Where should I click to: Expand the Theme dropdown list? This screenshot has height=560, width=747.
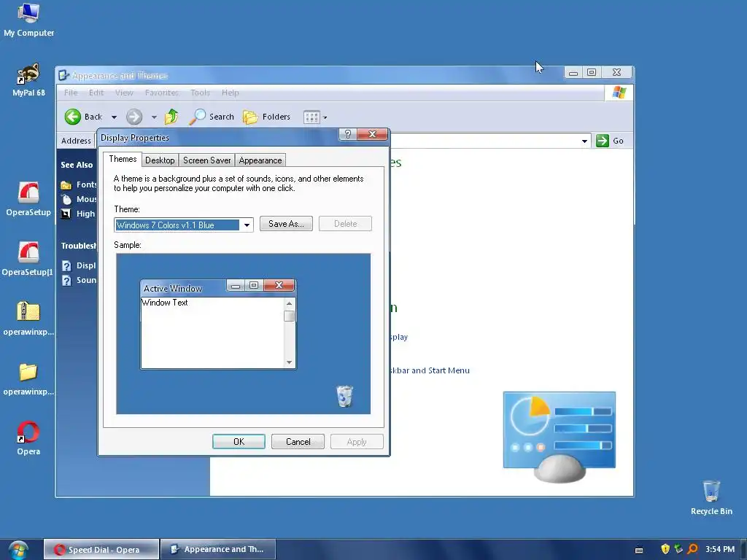point(247,225)
